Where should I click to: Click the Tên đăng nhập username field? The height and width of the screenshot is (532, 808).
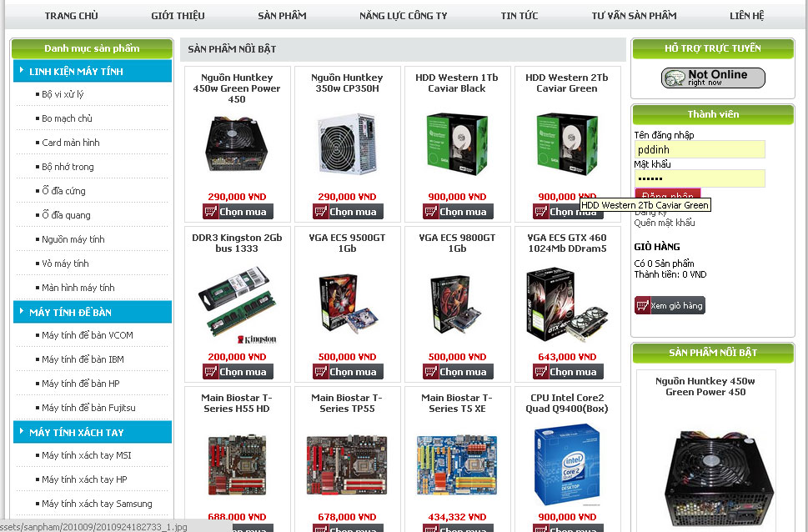(700, 149)
